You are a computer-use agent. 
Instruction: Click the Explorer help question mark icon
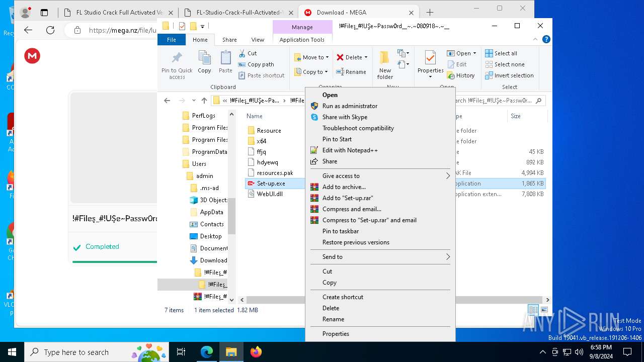coord(546,39)
